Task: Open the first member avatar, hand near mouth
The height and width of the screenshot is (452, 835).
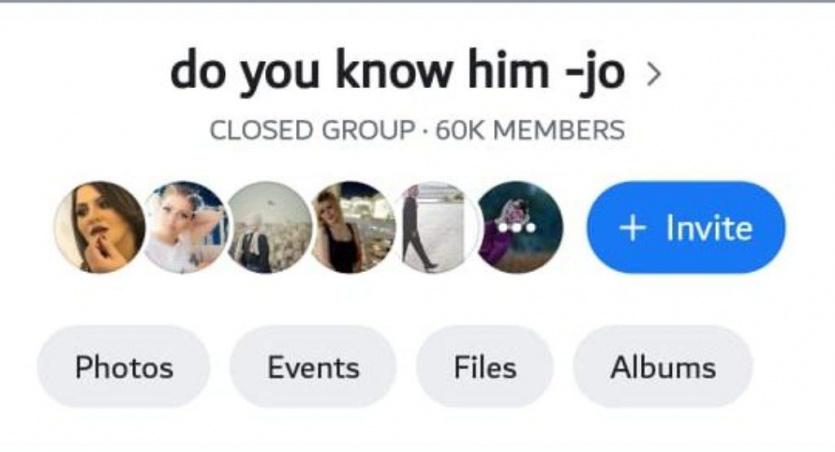Action: [x=100, y=227]
